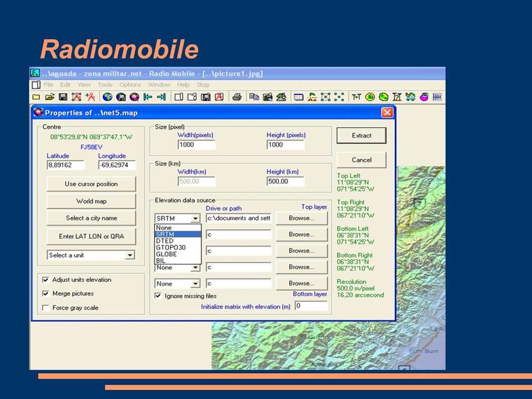Click the save picture floppy page icon

point(206,97)
